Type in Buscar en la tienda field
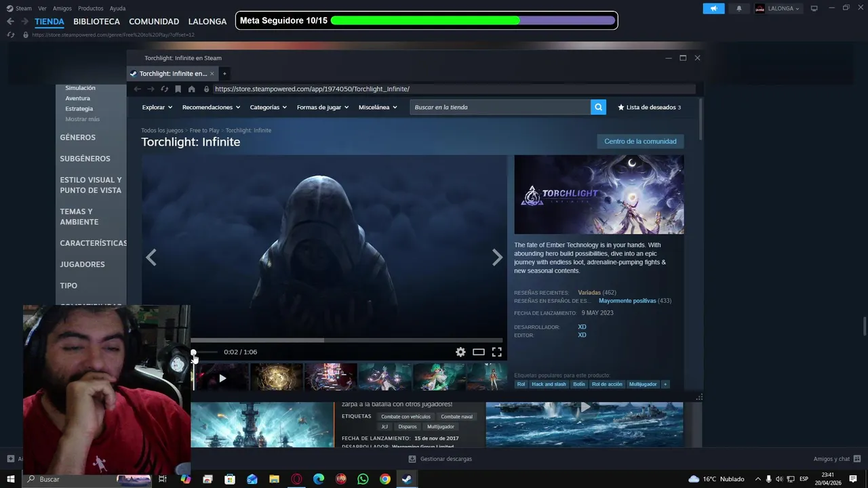The image size is (868, 488). [x=500, y=107]
